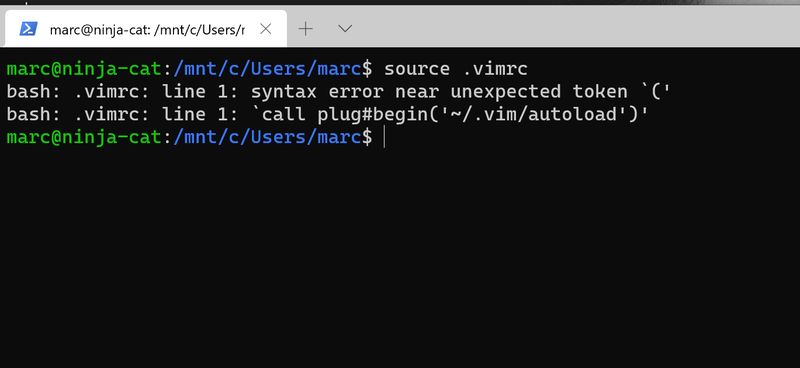Click empty title bar area right of chevron
The image size is (800, 368).
click(577, 28)
